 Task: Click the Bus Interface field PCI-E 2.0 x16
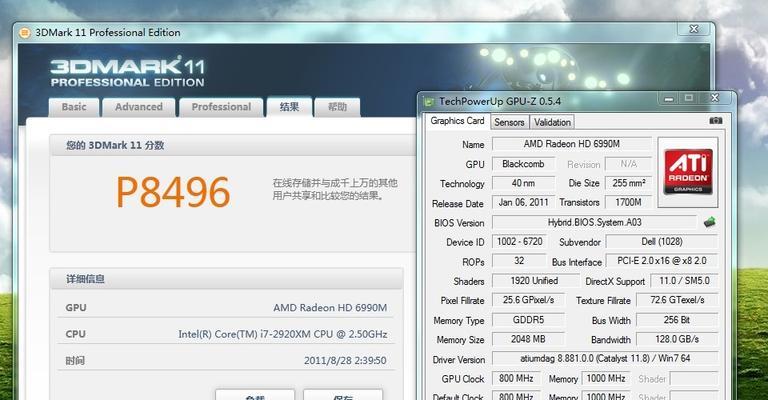pyautogui.click(x=662, y=261)
